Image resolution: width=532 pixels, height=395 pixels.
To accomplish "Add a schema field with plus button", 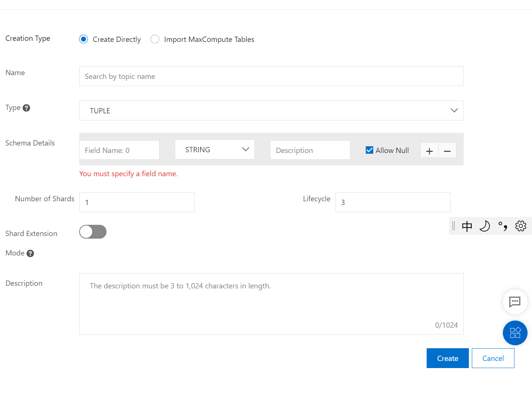I will coord(429,151).
